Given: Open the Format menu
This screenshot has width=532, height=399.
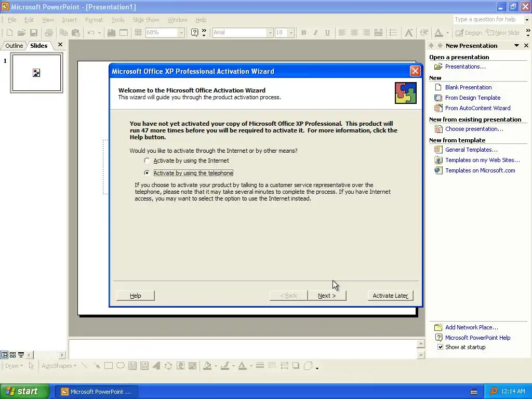Looking at the screenshot, I should point(94,20).
